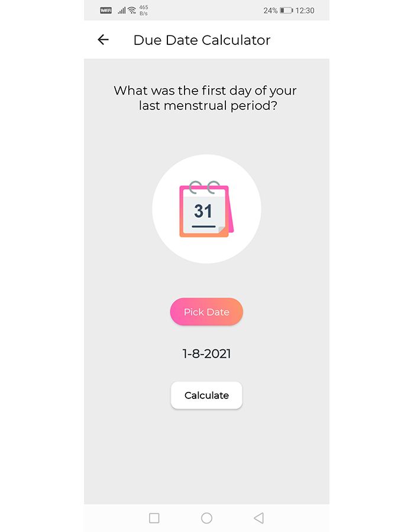The height and width of the screenshot is (532, 414).
Task: Tap the 12:30 clock in status bar
Action: point(305,11)
